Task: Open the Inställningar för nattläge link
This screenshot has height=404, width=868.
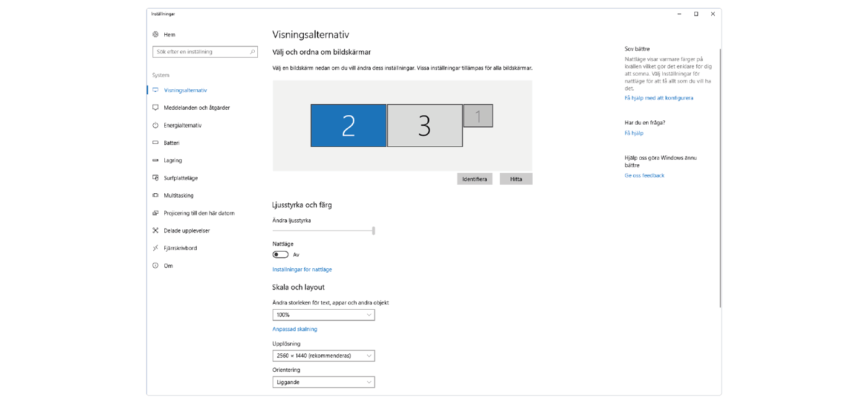Action: [x=302, y=270]
